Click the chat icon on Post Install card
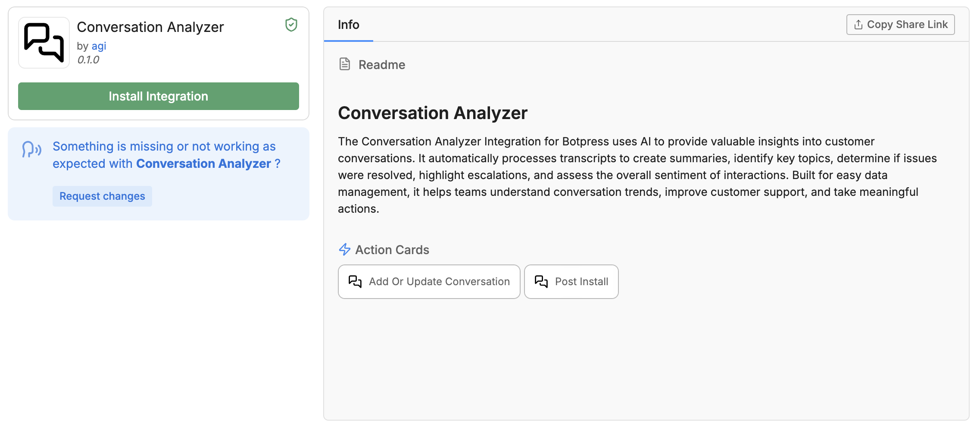 (x=541, y=282)
